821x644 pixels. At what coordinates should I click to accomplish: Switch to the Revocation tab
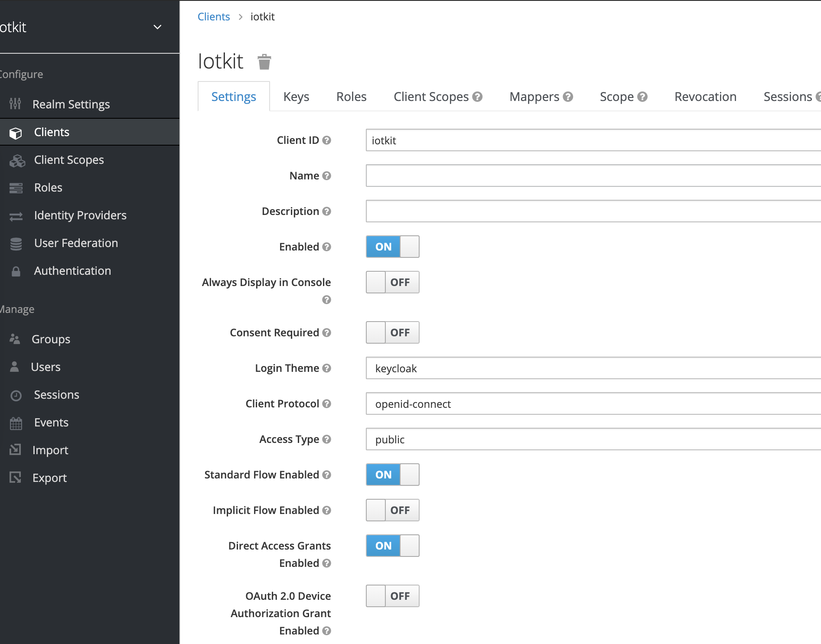click(706, 97)
